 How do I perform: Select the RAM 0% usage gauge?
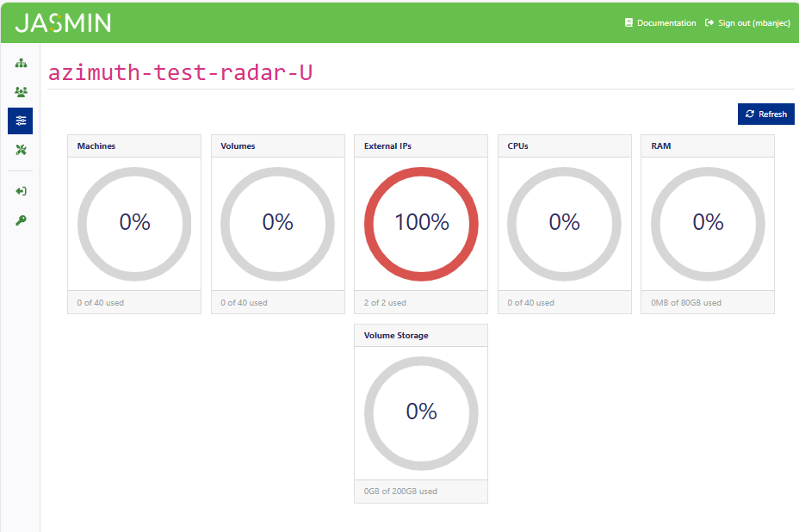click(708, 223)
